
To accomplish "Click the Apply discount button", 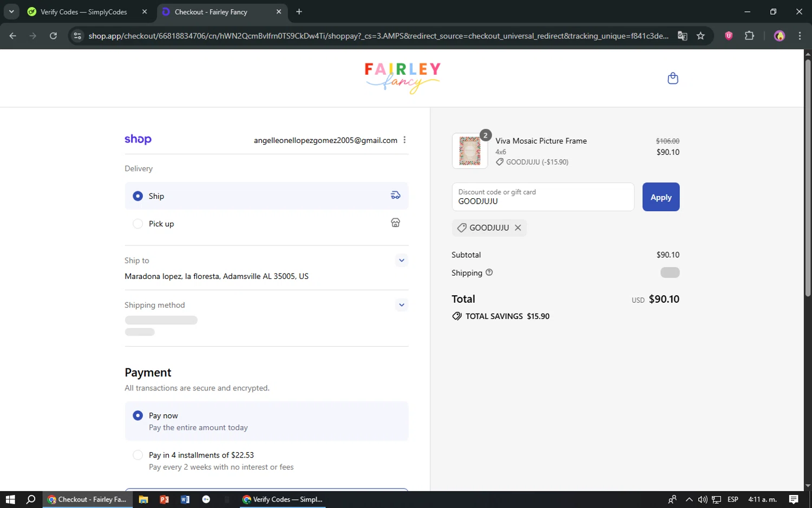I will [661, 197].
